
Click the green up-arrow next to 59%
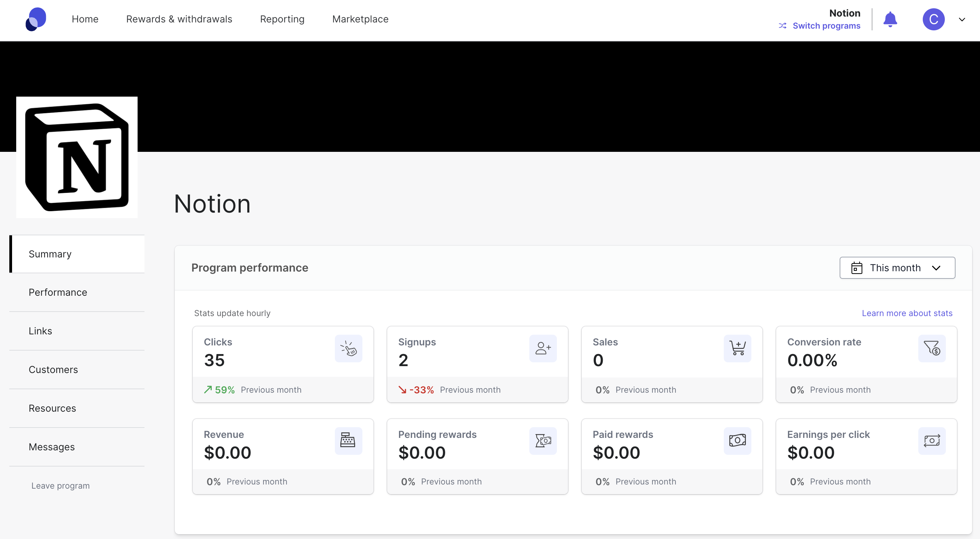click(x=208, y=389)
